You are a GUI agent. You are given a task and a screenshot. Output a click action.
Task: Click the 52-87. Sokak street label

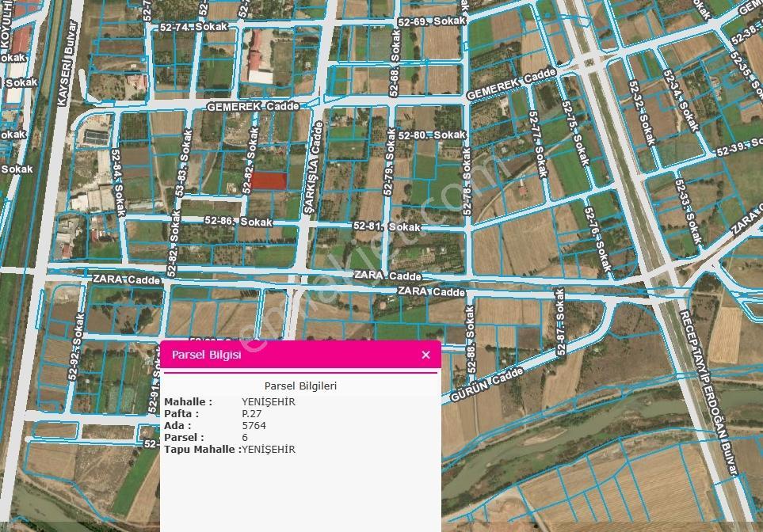tap(560, 322)
